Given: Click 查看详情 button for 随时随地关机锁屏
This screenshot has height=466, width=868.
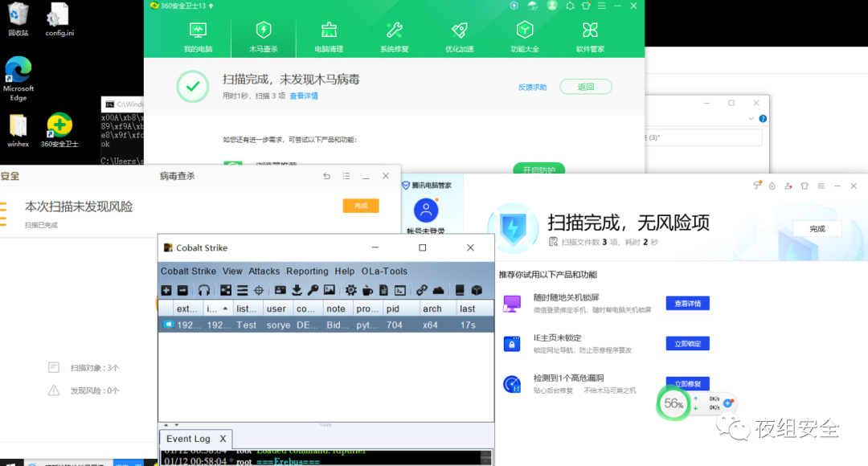Looking at the screenshot, I should click(x=687, y=303).
